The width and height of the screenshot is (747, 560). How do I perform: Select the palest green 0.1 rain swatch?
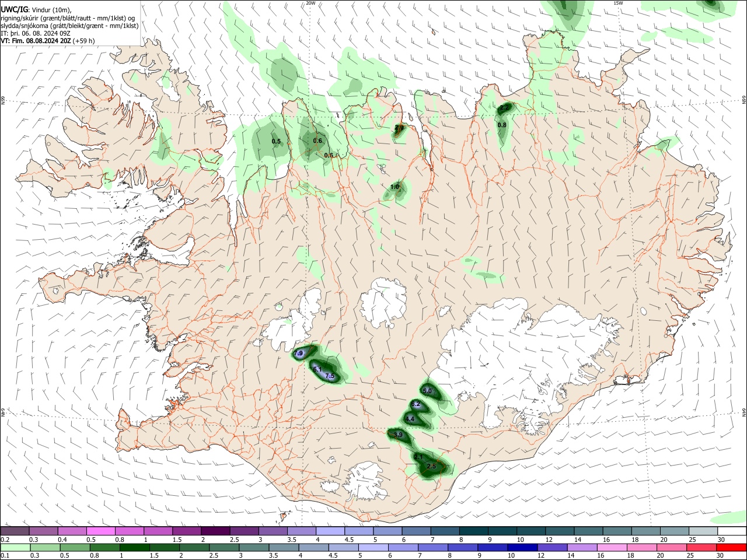[15, 547]
